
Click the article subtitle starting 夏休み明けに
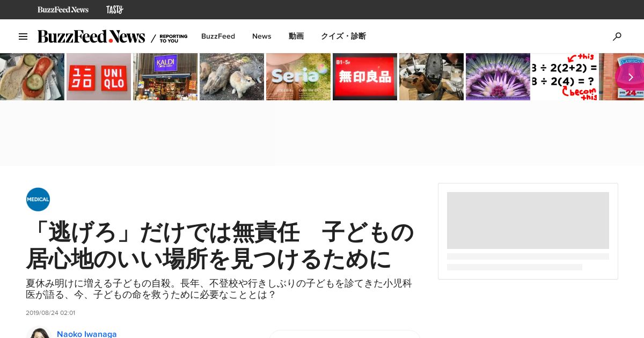219,289
